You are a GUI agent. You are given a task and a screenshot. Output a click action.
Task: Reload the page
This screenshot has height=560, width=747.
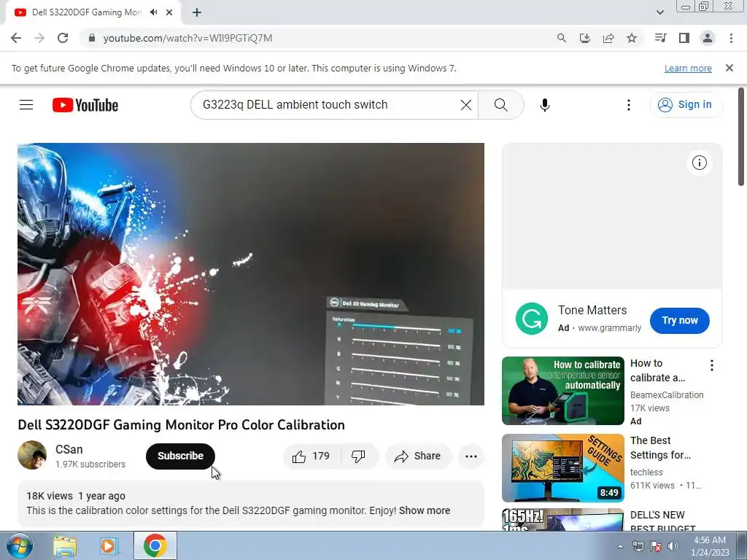point(63,38)
